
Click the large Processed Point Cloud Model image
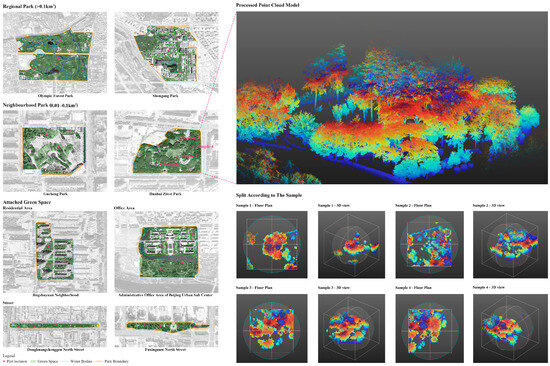392,98
